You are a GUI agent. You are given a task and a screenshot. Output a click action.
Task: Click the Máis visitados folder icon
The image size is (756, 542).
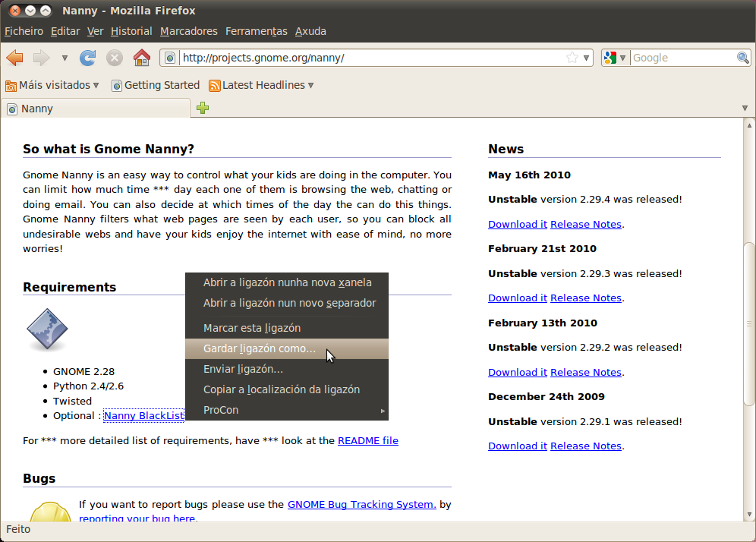[x=11, y=86]
